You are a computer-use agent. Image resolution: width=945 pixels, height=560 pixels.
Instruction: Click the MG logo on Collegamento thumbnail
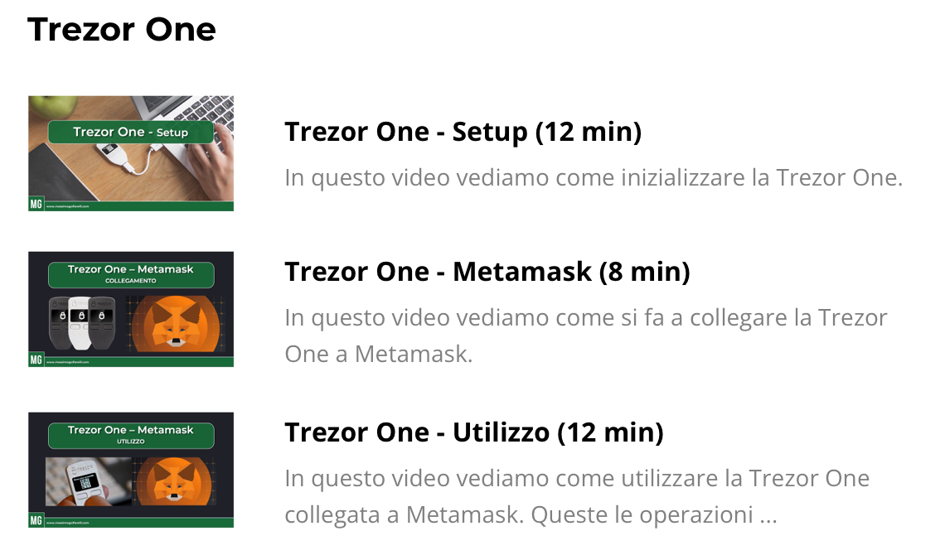(x=36, y=360)
